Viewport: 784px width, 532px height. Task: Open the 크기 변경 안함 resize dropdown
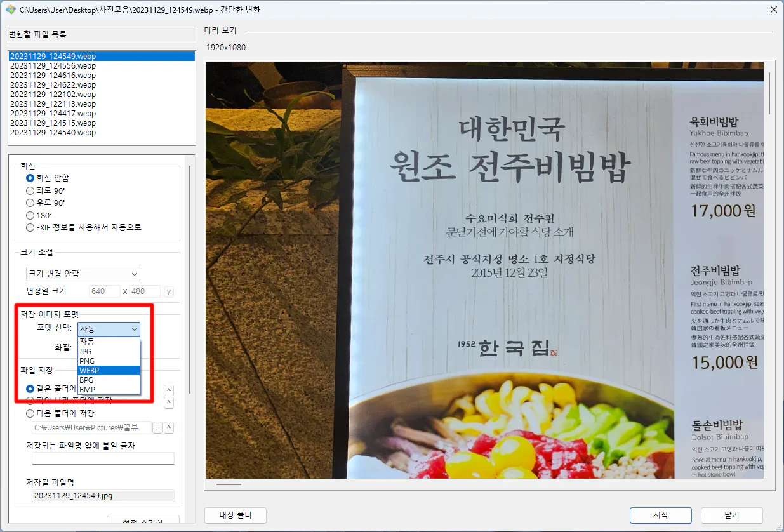[83, 274]
